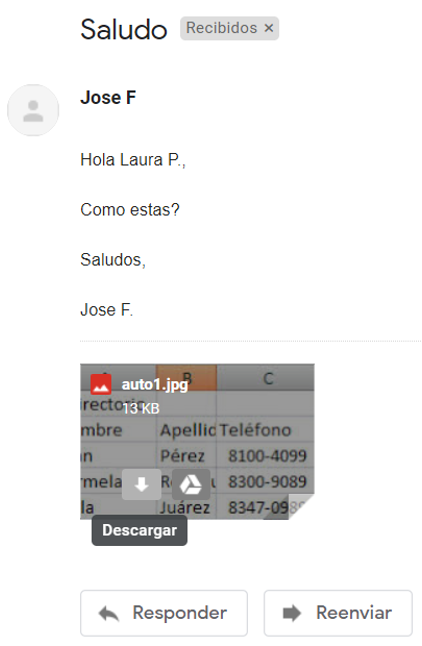
Task: Click the bold sender name Jose F
Action: click(x=108, y=98)
